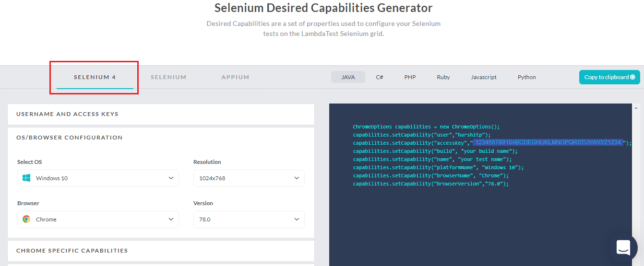The height and width of the screenshot is (266, 644).
Task: Select C# as code language
Action: [379, 77]
